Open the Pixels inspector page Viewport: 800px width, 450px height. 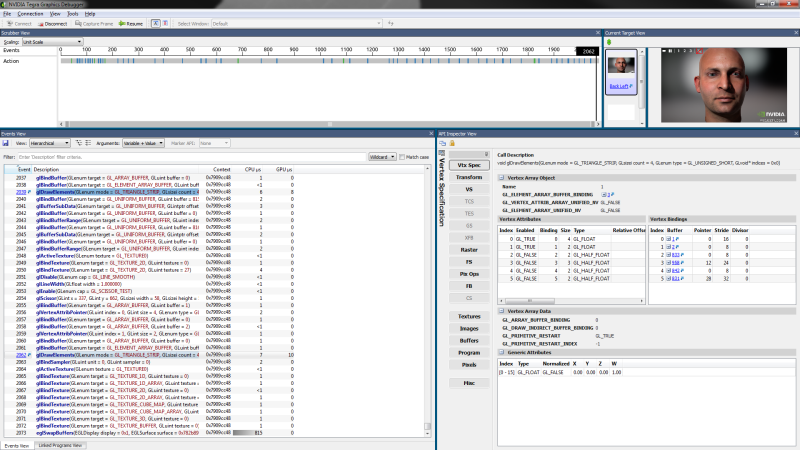pos(469,365)
